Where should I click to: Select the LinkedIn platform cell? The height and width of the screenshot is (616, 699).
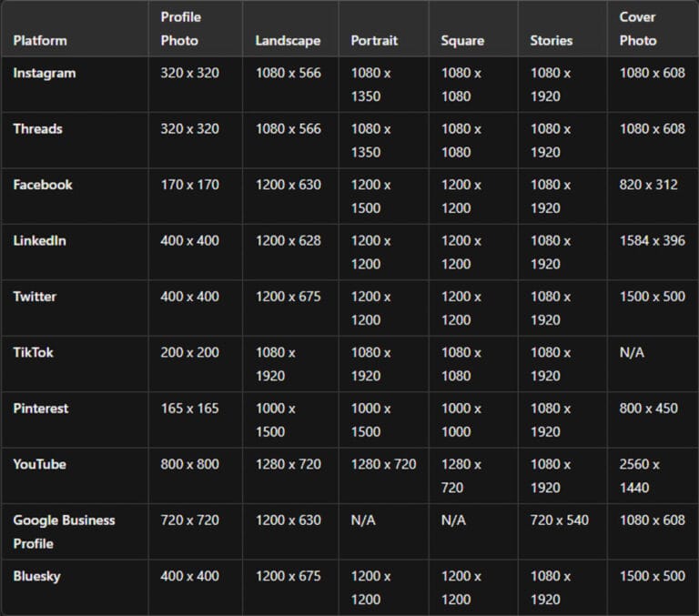pyautogui.click(x=40, y=241)
